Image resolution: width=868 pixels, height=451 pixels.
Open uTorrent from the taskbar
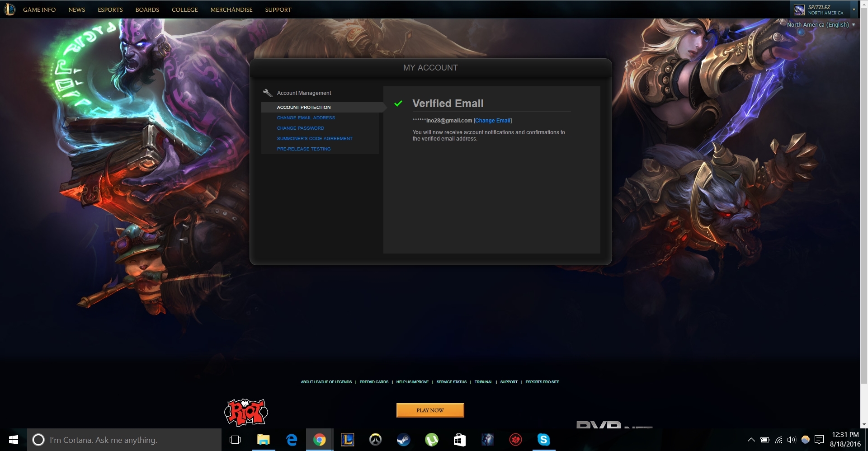tap(432, 440)
